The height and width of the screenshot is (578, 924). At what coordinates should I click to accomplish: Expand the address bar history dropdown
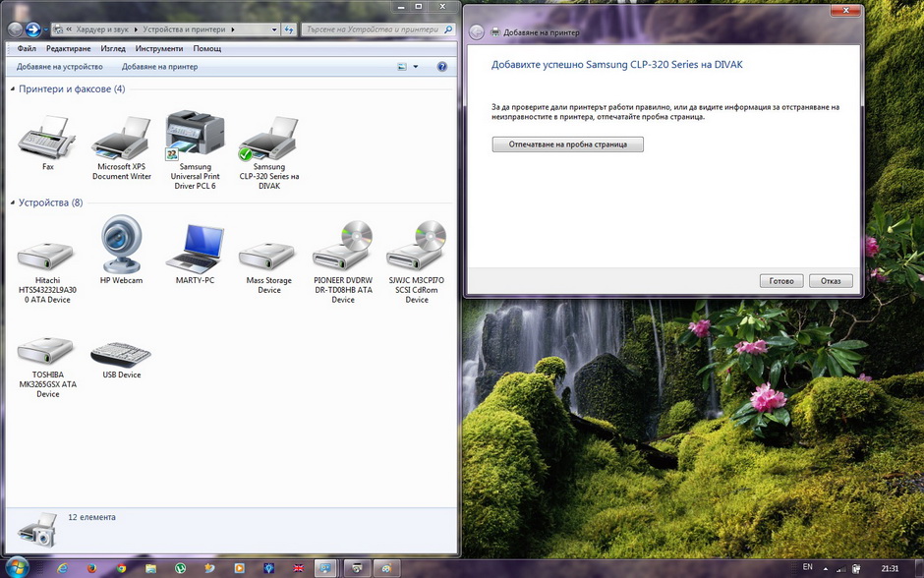pyautogui.click(x=274, y=29)
